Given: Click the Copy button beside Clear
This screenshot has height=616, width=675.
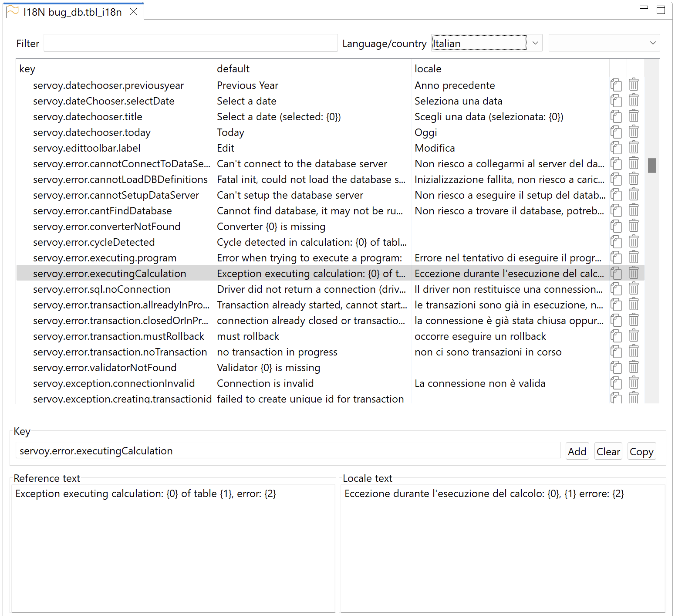Looking at the screenshot, I should tap(641, 452).
